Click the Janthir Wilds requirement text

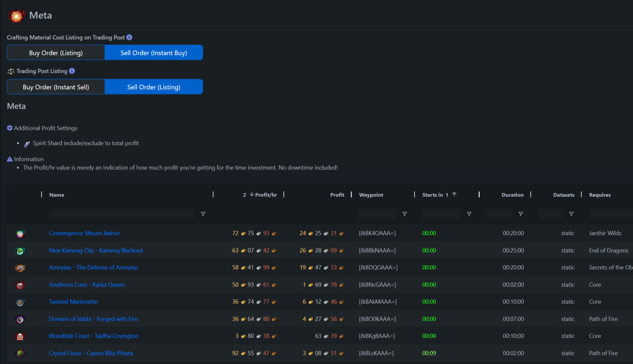[x=605, y=233]
